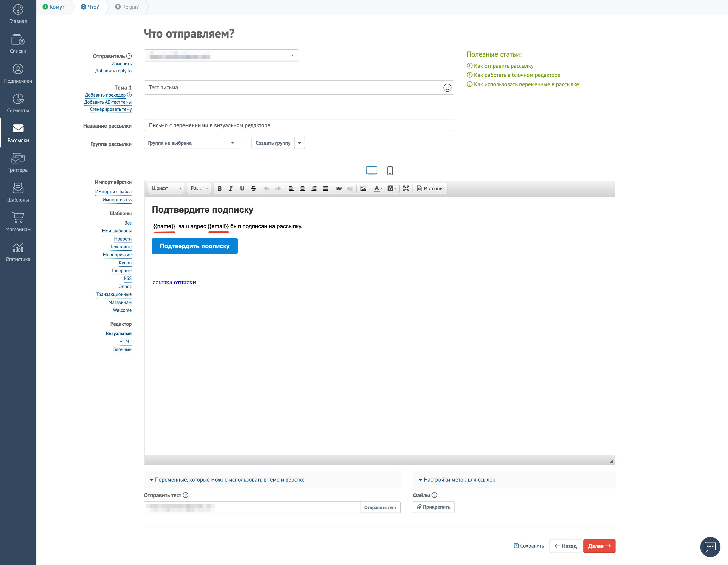The height and width of the screenshot is (565, 728).
Task: Expand Настройки меток для ссылок section
Action: [x=457, y=480]
